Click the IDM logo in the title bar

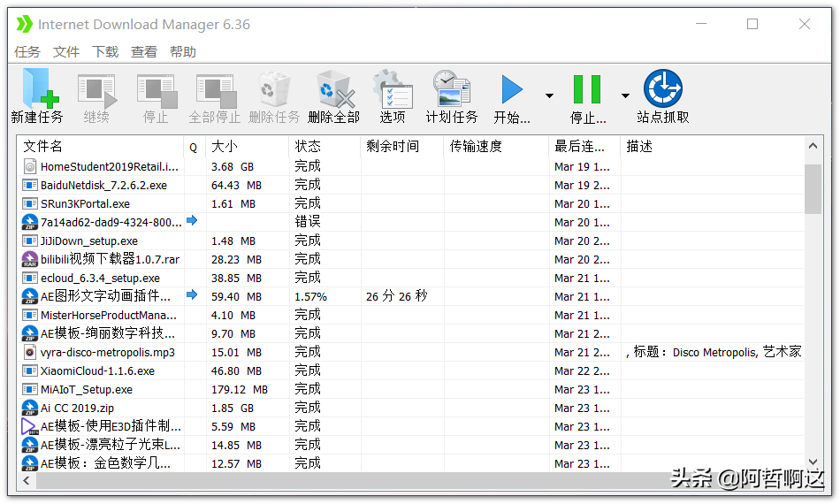(24, 24)
